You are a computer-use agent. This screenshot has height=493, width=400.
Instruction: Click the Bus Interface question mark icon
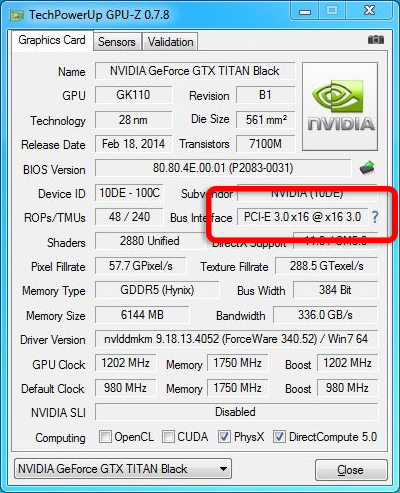click(375, 217)
